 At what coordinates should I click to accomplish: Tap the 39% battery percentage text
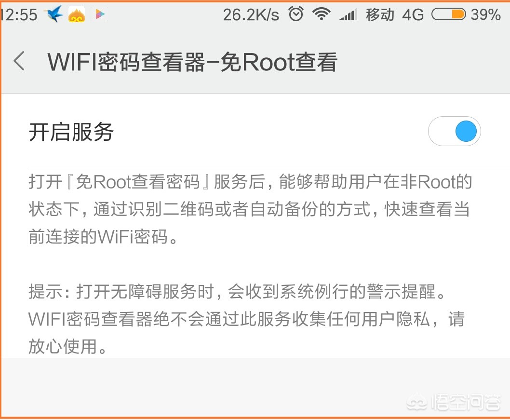[x=485, y=14]
